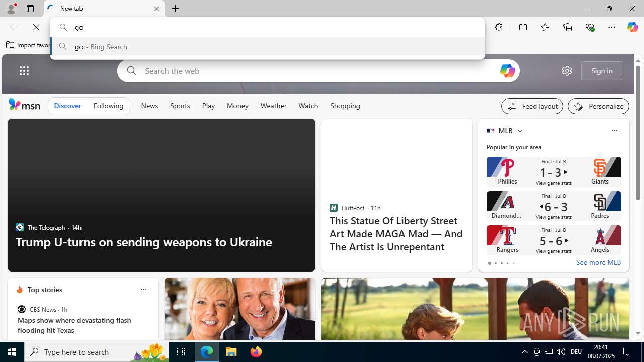Open tab actions menu icon
Image resolution: width=644 pixels, height=362 pixels.
(30, 9)
